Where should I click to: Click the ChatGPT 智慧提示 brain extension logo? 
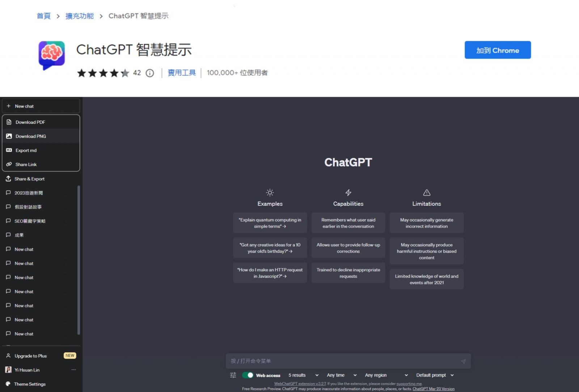[x=52, y=55]
